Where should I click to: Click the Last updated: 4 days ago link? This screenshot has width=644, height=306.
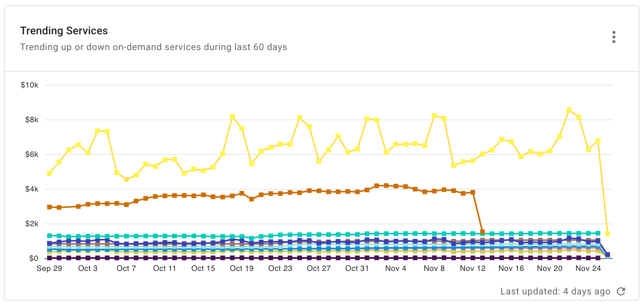click(x=555, y=292)
